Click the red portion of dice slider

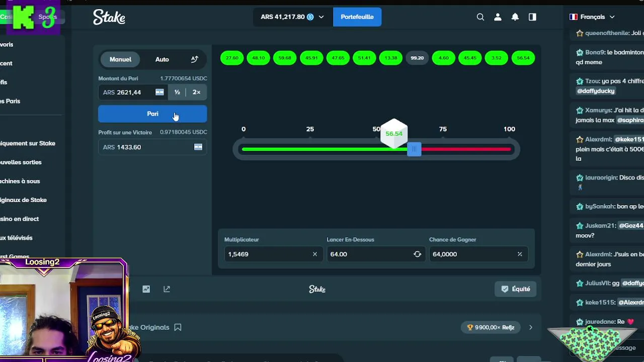[x=466, y=149]
